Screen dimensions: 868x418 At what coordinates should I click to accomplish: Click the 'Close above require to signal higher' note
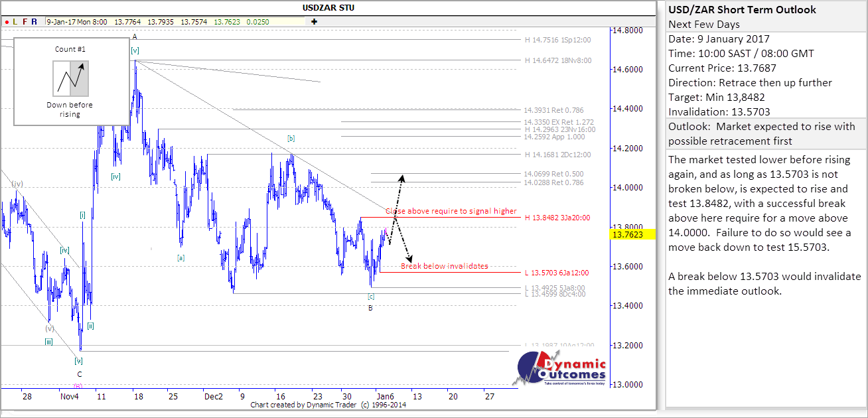pyautogui.click(x=451, y=211)
